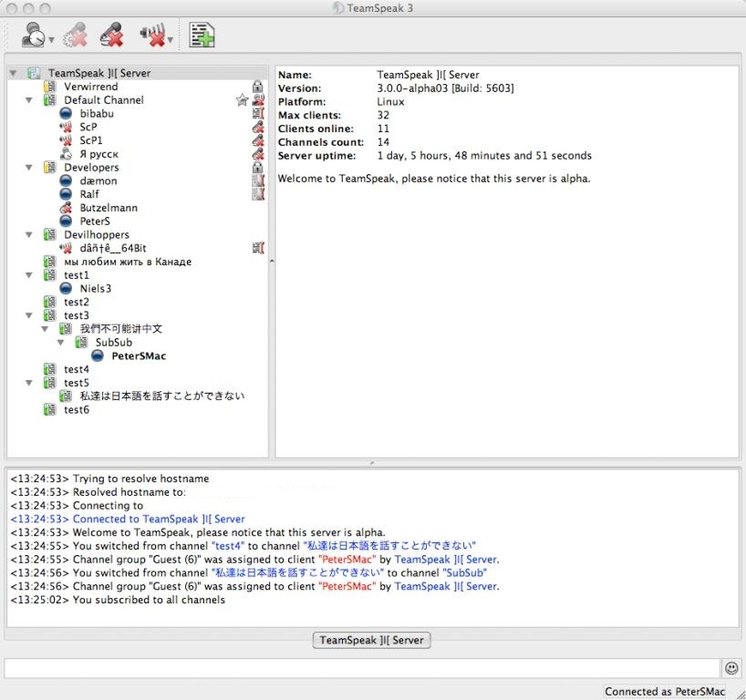Collapse the Default Channel tree node
This screenshot has height=700, width=746.
29,100
